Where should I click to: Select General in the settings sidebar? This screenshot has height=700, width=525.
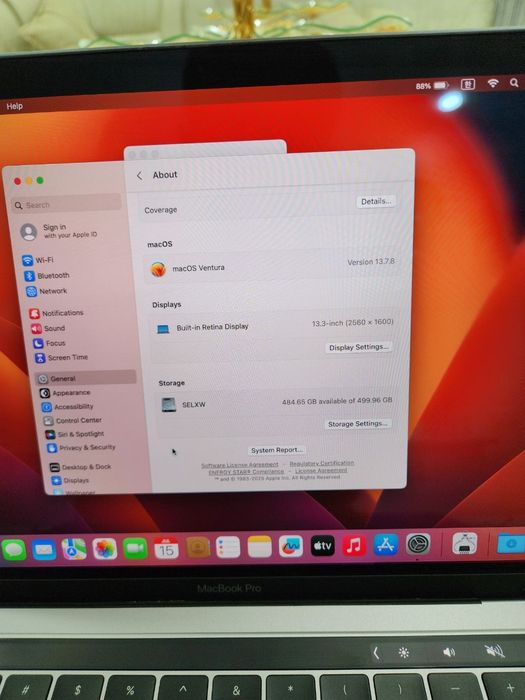[85, 378]
